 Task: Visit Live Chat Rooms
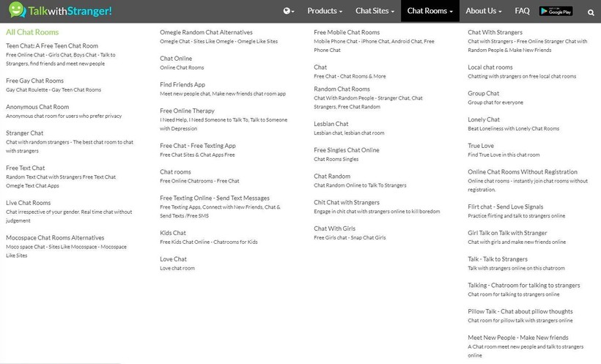(x=28, y=203)
